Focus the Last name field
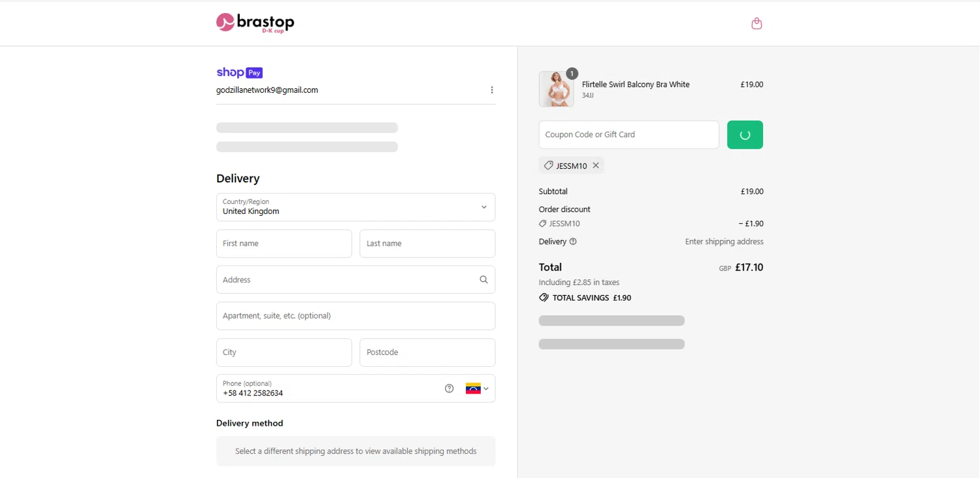 [x=427, y=243]
